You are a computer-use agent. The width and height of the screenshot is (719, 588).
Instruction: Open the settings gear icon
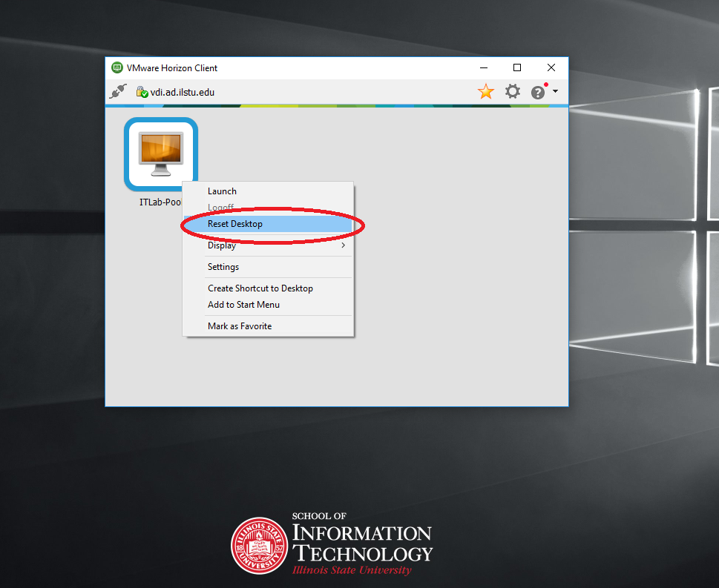pyautogui.click(x=512, y=91)
